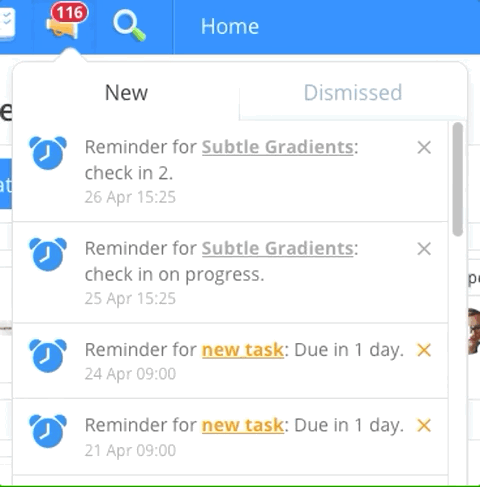Dismiss the 24 Apr new task reminder

[x=424, y=350]
